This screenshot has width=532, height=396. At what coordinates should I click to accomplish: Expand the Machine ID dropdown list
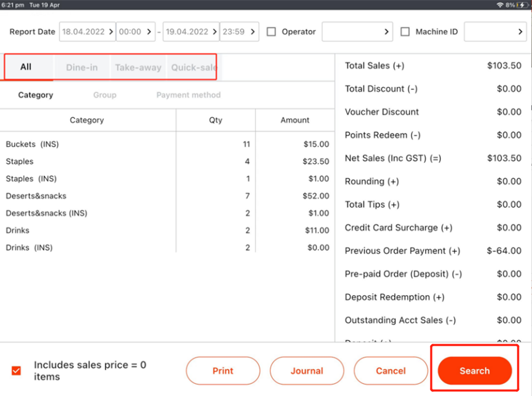[495, 32]
